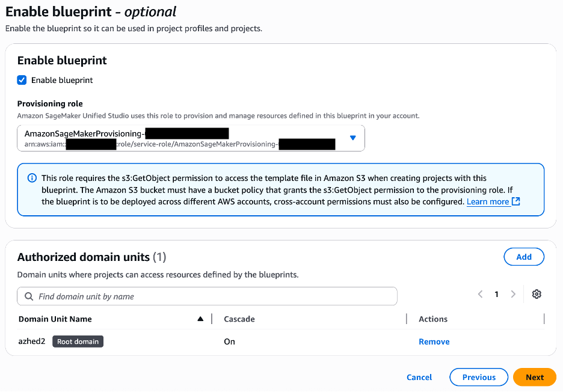Remove the azhed2 domain unit
This screenshot has height=392, width=563.
point(434,341)
